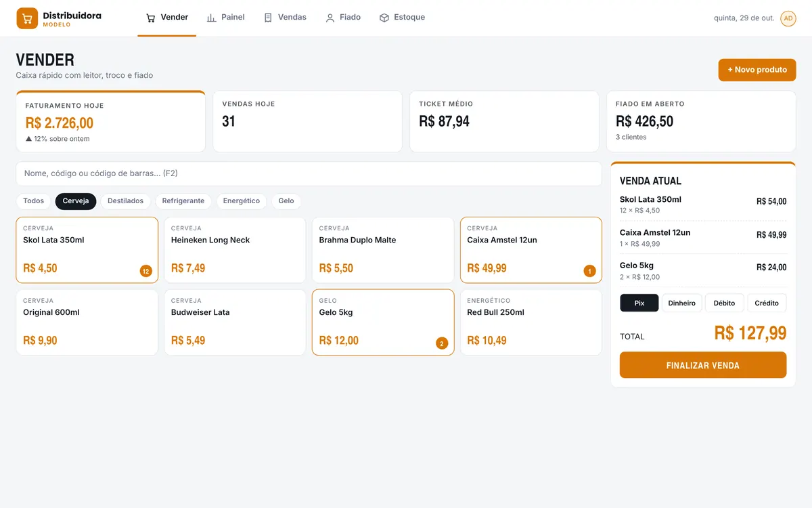The image size is (812, 508).
Task: Click the date text quinta, 29 de out.
Action: click(x=744, y=18)
